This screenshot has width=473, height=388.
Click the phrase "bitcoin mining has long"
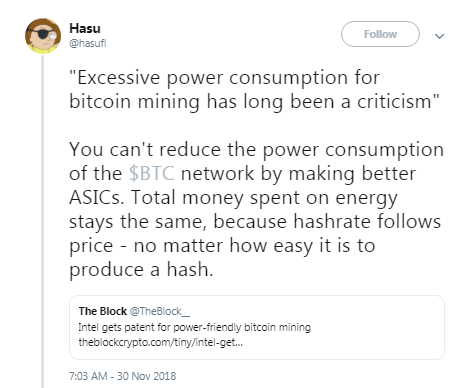(x=176, y=101)
